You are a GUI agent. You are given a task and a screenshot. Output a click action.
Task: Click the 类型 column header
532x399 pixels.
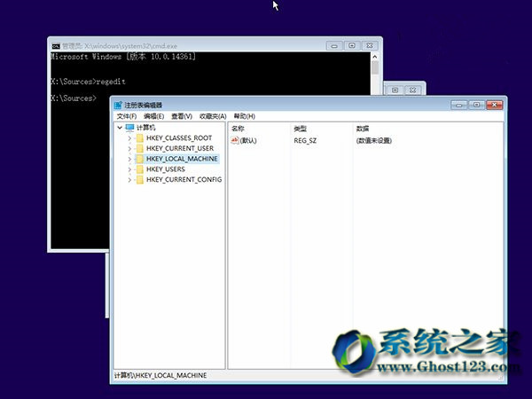pos(301,129)
